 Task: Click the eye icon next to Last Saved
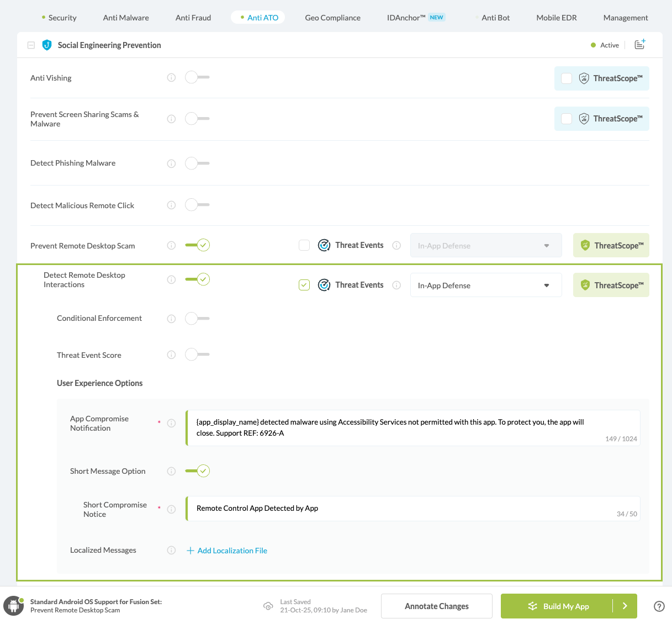[268, 606]
